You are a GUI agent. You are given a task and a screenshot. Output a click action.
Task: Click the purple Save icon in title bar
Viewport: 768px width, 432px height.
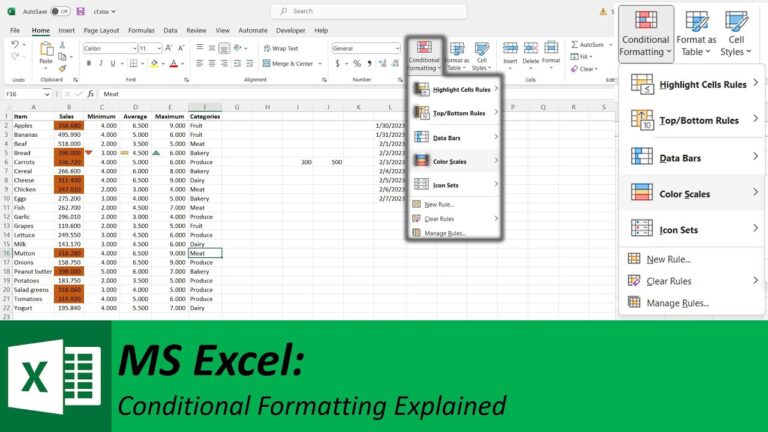click(x=81, y=11)
